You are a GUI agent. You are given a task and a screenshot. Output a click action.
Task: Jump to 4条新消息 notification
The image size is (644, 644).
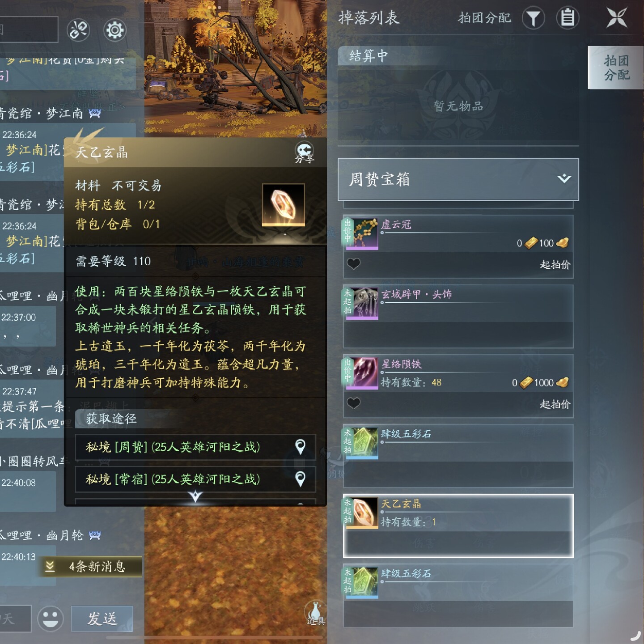(90, 567)
